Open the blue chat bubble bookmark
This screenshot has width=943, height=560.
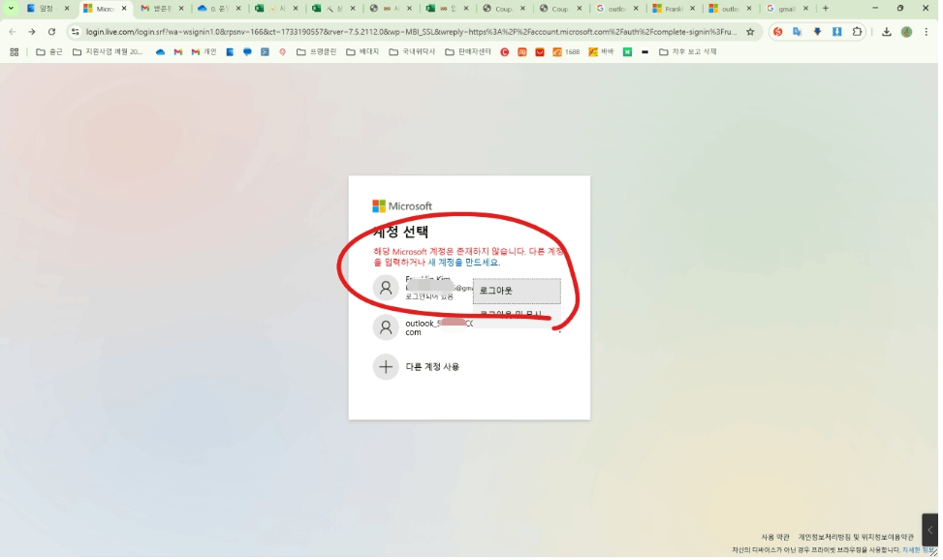[248, 52]
